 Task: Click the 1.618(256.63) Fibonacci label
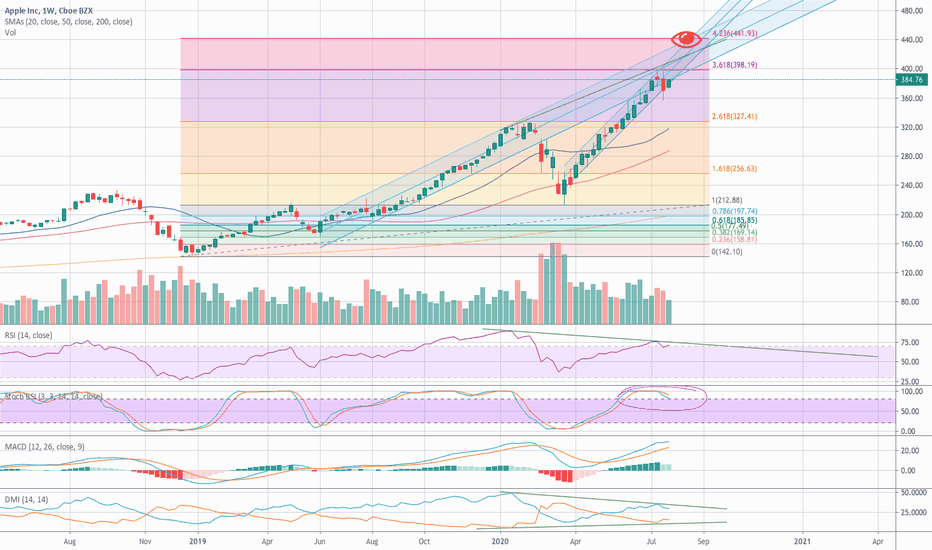(735, 169)
